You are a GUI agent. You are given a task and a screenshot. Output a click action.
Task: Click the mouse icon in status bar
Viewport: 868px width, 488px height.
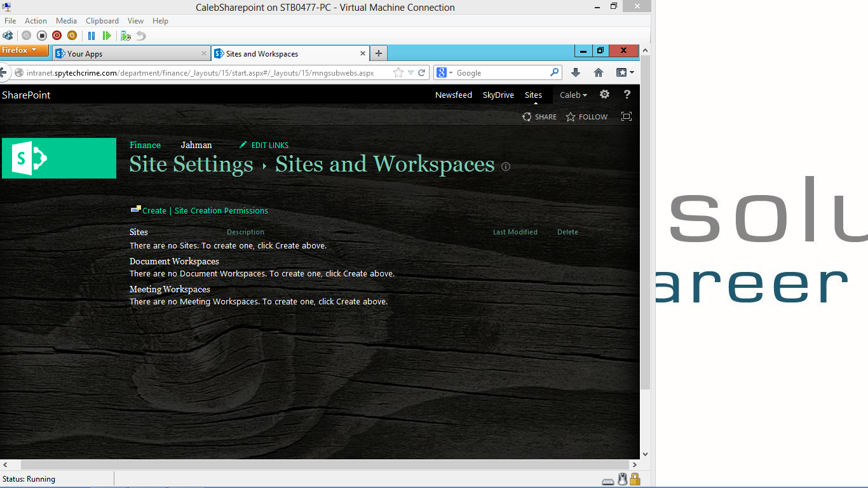[623, 479]
